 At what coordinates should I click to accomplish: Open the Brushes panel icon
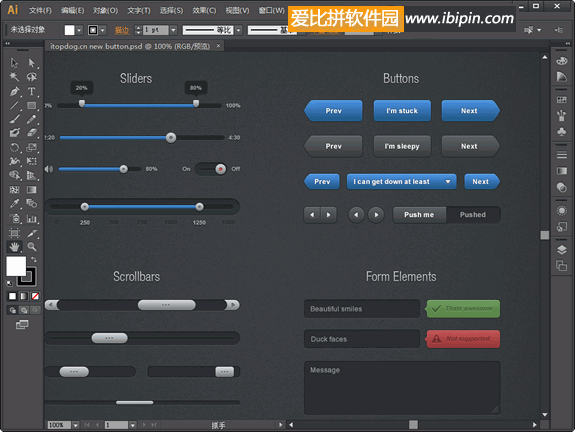click(561, 116)
